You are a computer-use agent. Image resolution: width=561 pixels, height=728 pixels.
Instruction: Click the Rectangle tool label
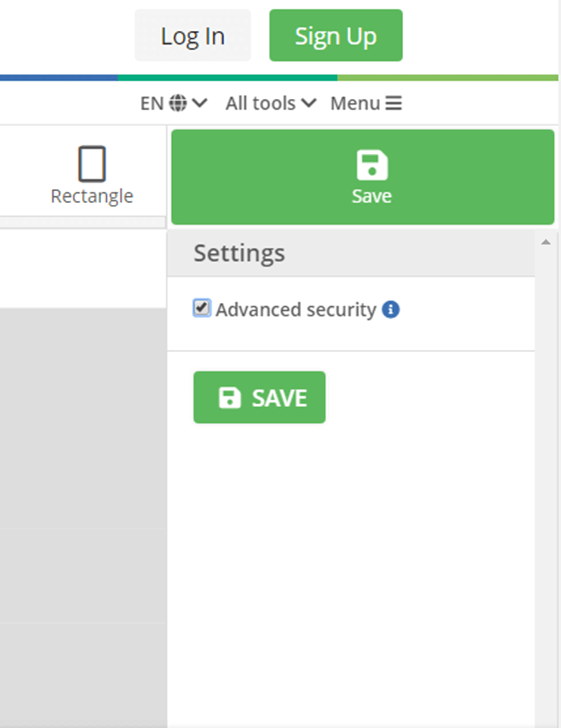(92, 196)
